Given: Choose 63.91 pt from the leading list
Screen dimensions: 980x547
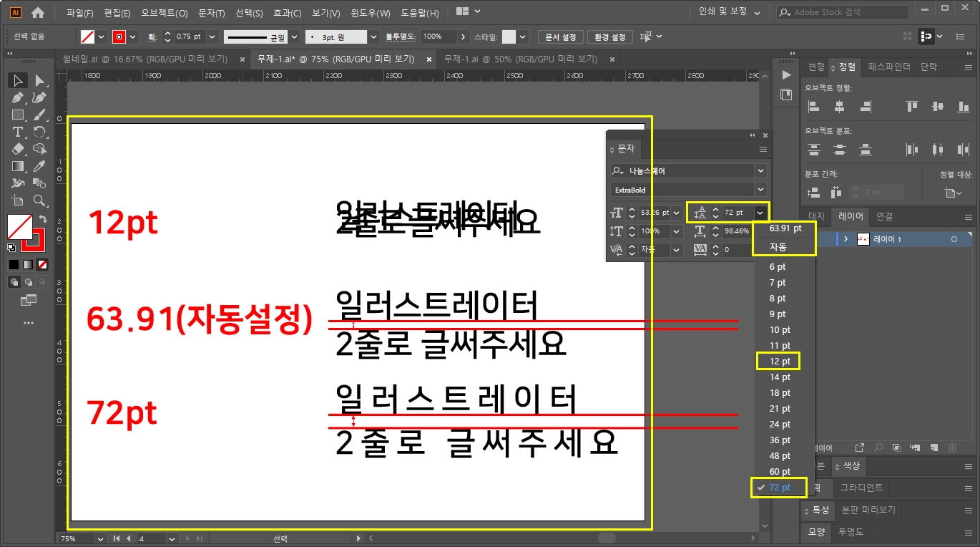Looking at the screenshot, I should tap(785, 228).
